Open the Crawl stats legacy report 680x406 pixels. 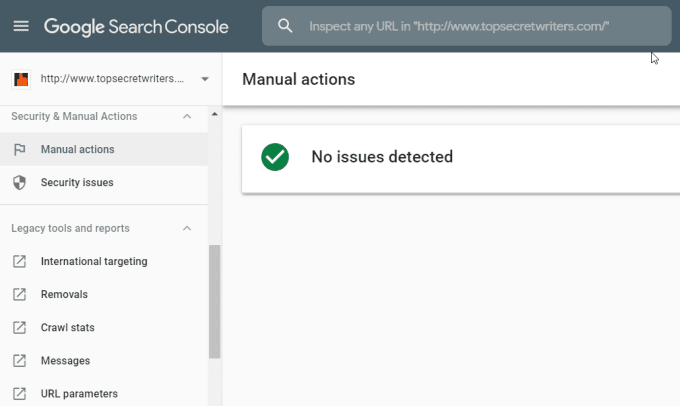68,328
